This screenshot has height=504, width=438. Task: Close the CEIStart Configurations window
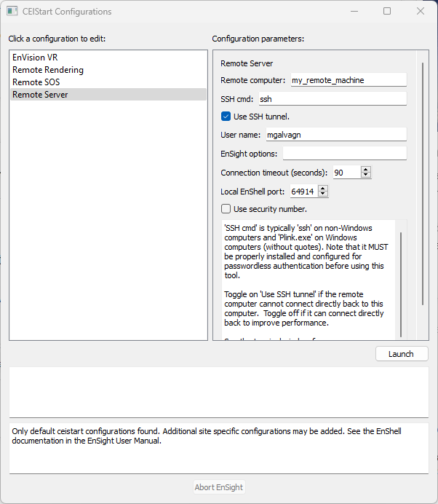click(421, 11)
